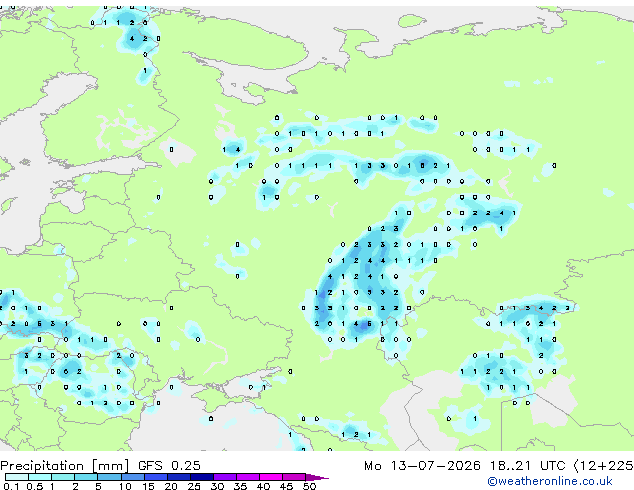This screenshot has width=634, height=490.
Task: Choose the 35 to 40 mm violet swatch
Action: [248, 477]
